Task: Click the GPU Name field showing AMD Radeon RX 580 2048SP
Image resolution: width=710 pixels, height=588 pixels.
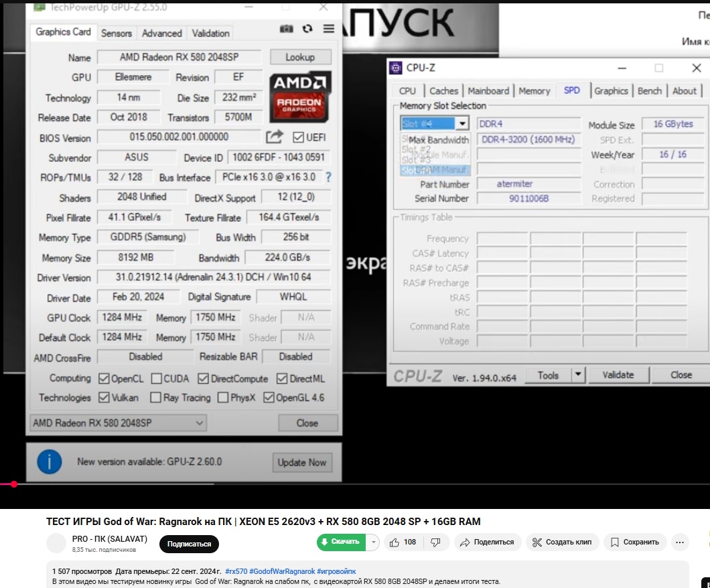Action: [x=180, y=58]
